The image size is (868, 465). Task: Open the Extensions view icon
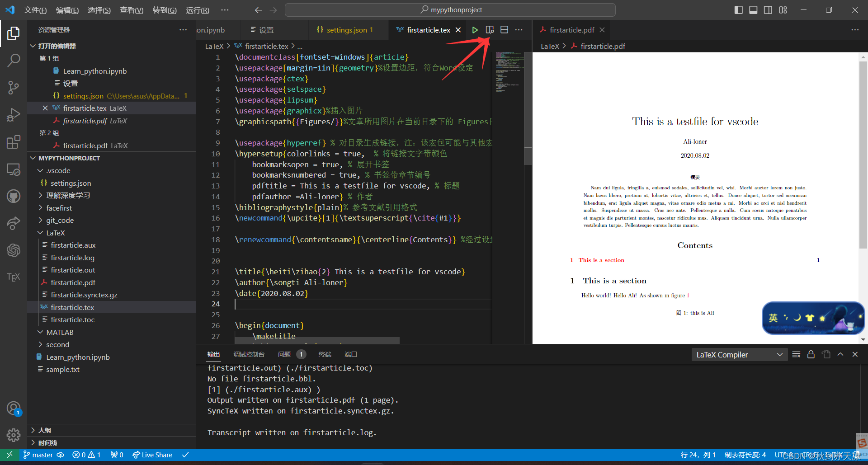pos(14,142)
